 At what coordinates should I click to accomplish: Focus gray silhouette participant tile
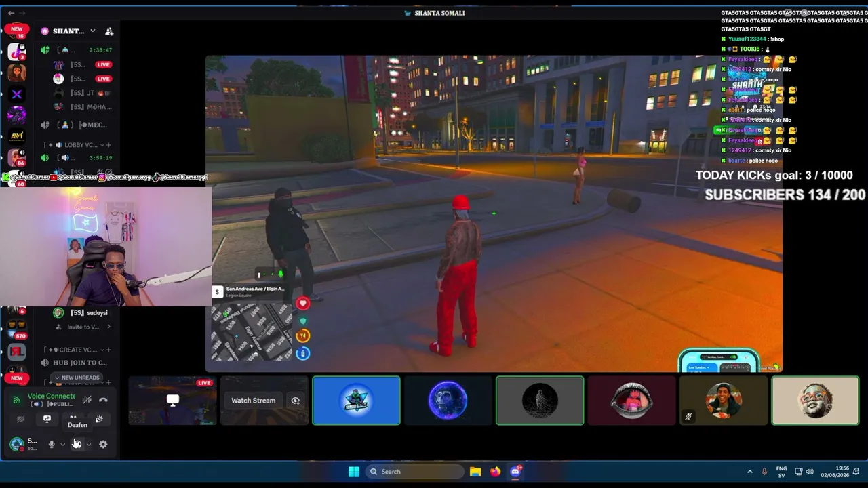coord(540,401)
